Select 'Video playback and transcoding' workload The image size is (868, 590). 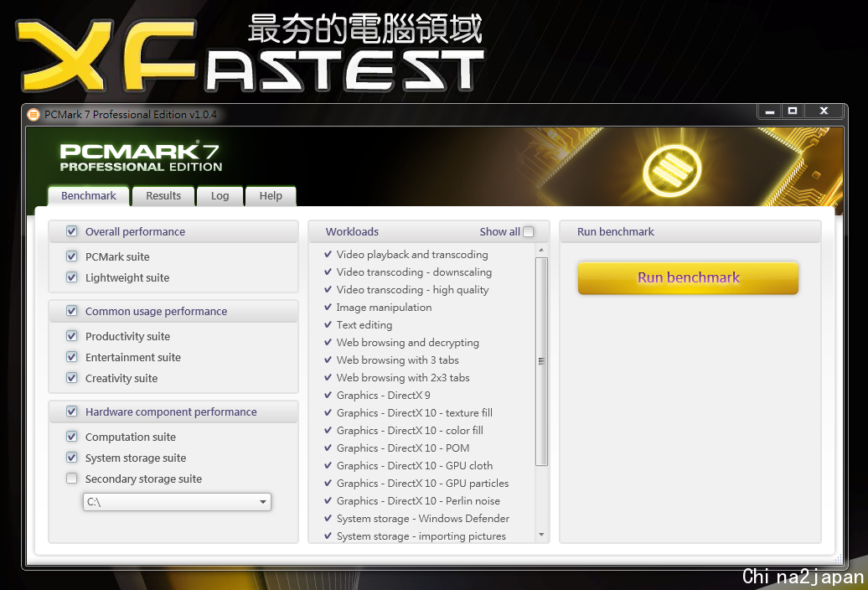click(x=412, y=255)
